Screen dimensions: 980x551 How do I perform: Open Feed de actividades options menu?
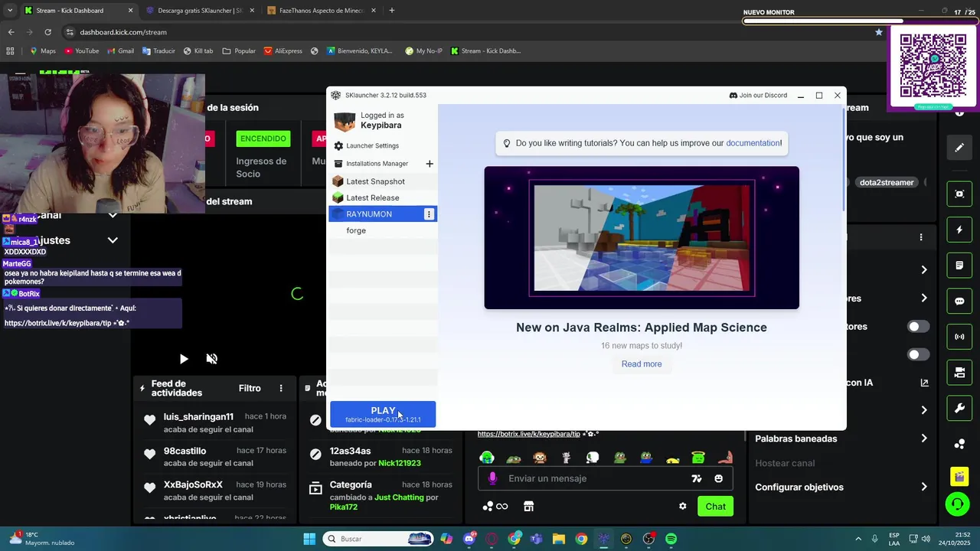281,389
